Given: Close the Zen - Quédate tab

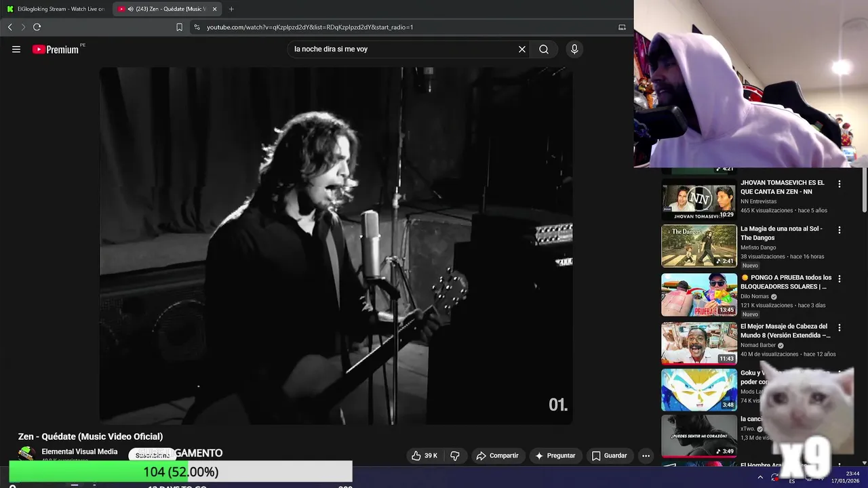Looking at the screenshot, I should [x=214, y=9].
